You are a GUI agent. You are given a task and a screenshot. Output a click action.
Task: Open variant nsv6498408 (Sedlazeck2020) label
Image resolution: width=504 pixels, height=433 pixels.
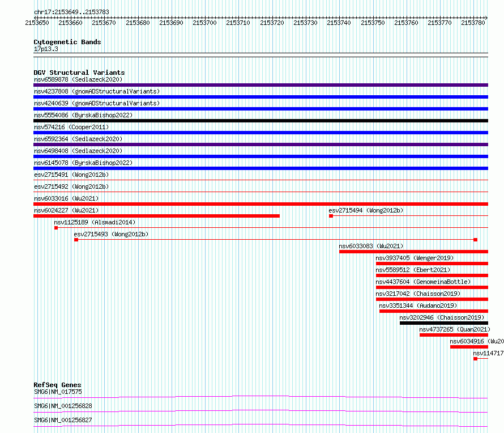78,151
